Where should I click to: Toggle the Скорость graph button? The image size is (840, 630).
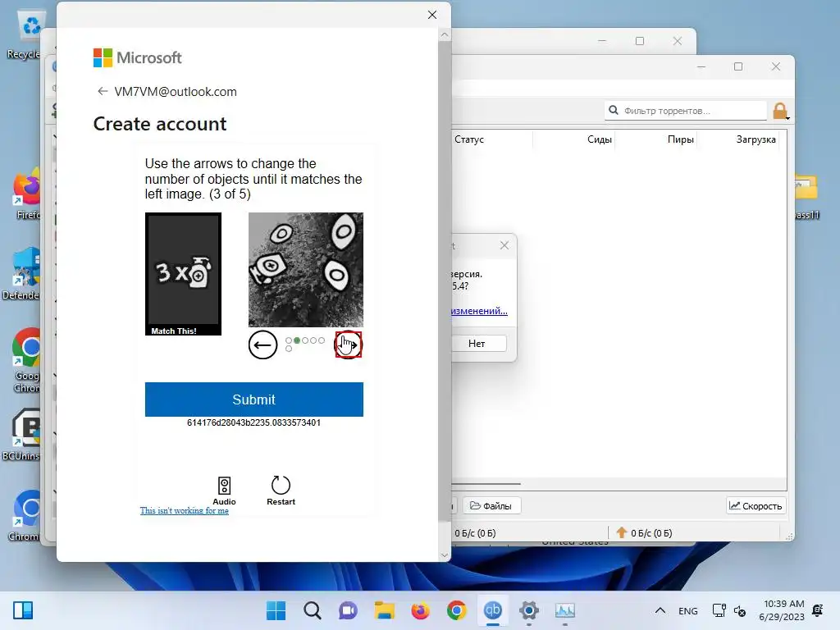click(x=756, y=505)
